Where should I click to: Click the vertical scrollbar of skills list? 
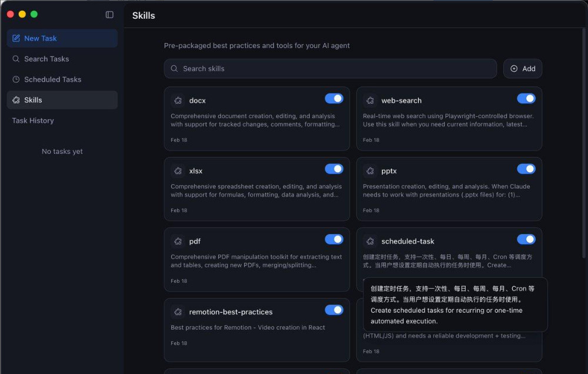(584, 142)
